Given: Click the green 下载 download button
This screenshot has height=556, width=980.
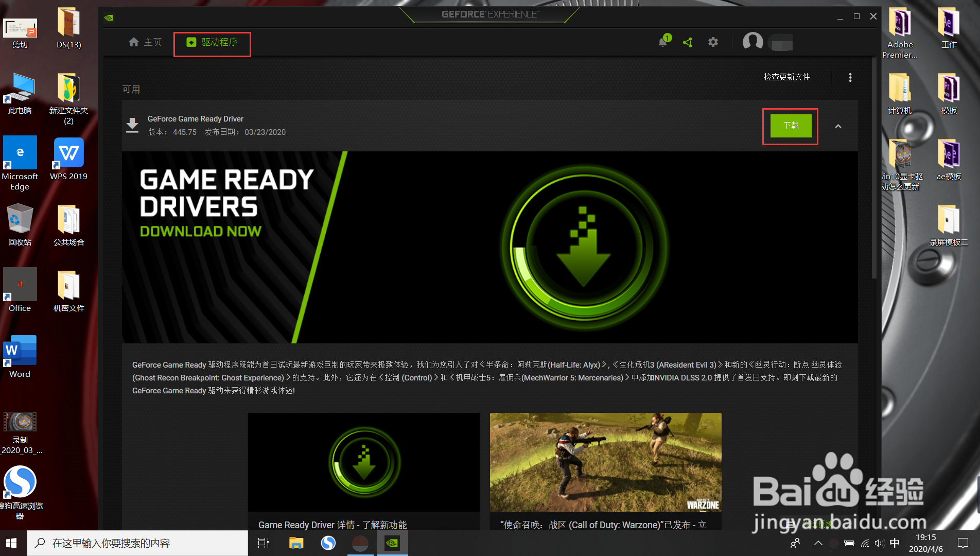Looking at the screenshot, I should tap(791, 126).
